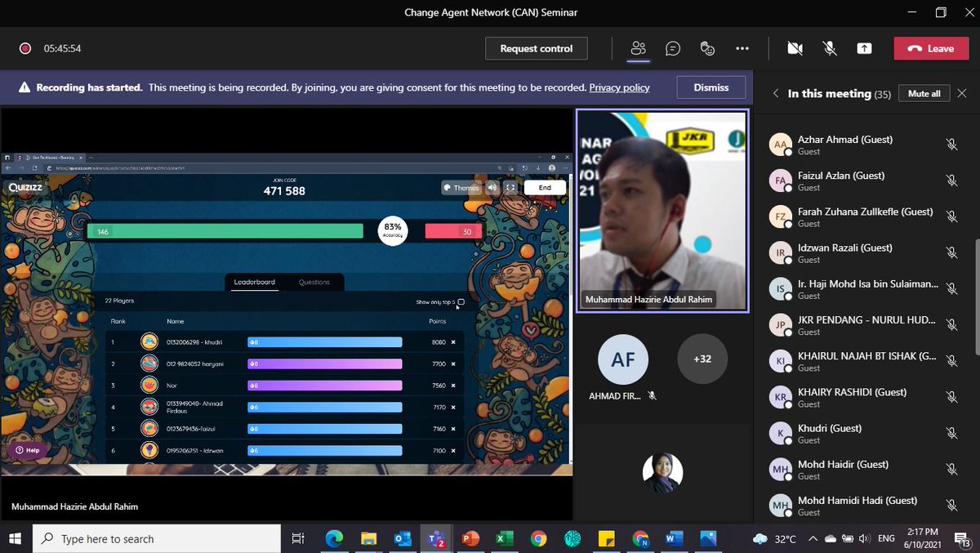Viewport: 980px width, 553px height.
Task: Open Excel from the taskbar
Action: tap(504, 538)
